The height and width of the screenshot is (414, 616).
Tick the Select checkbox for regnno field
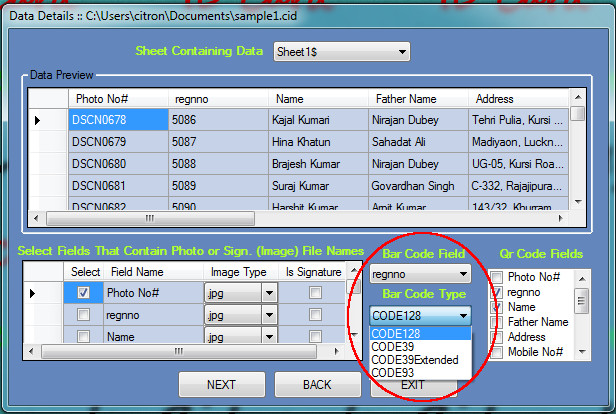(x=83, y=315)
